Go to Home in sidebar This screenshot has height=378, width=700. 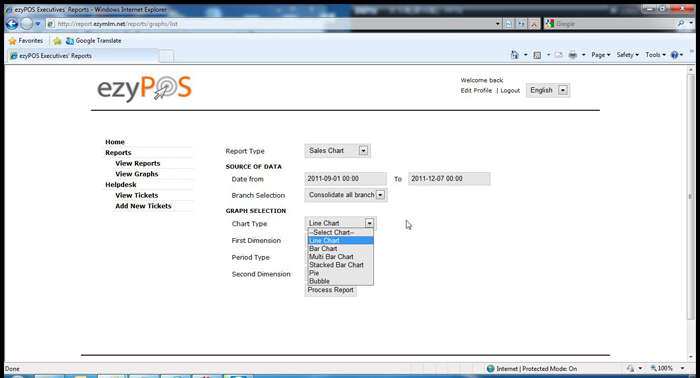click(x=115, y=142)
